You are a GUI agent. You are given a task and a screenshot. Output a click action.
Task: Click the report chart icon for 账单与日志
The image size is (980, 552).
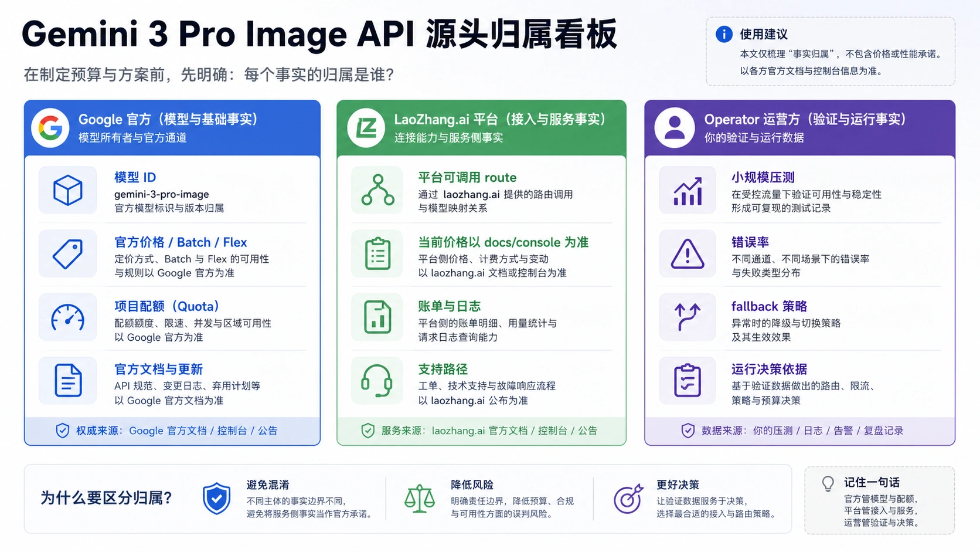pos(378,317)
